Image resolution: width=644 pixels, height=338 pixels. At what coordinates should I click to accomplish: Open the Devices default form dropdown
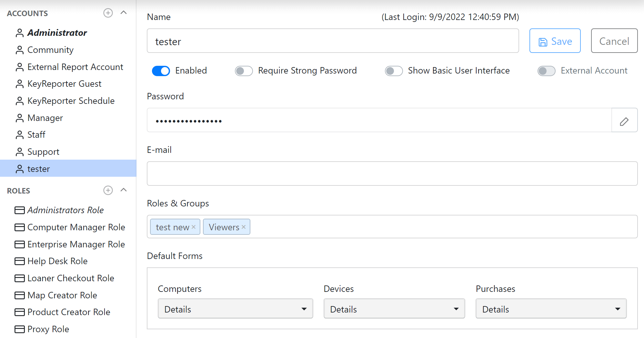394,309
